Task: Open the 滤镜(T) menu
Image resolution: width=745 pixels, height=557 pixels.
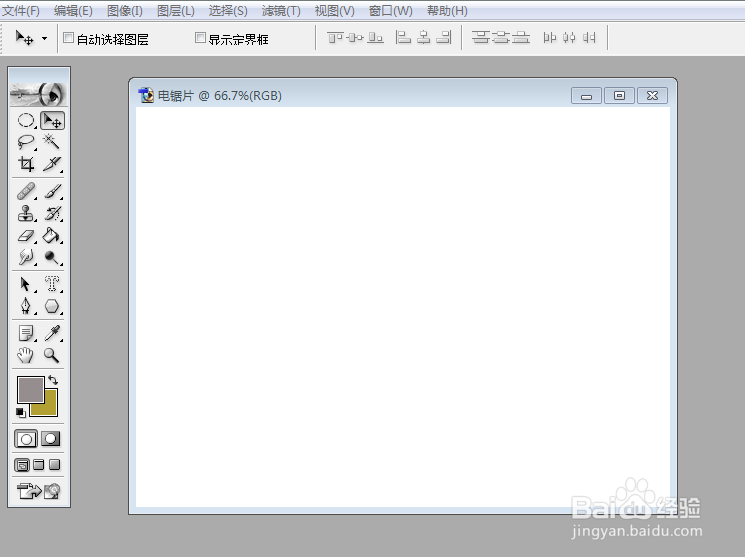Action: (x=281, y=10)
